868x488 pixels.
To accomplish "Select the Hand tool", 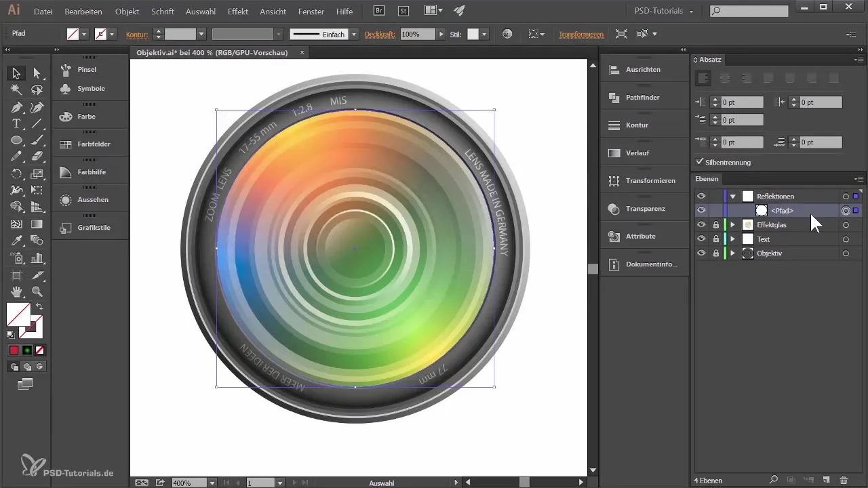I will 16,291.
